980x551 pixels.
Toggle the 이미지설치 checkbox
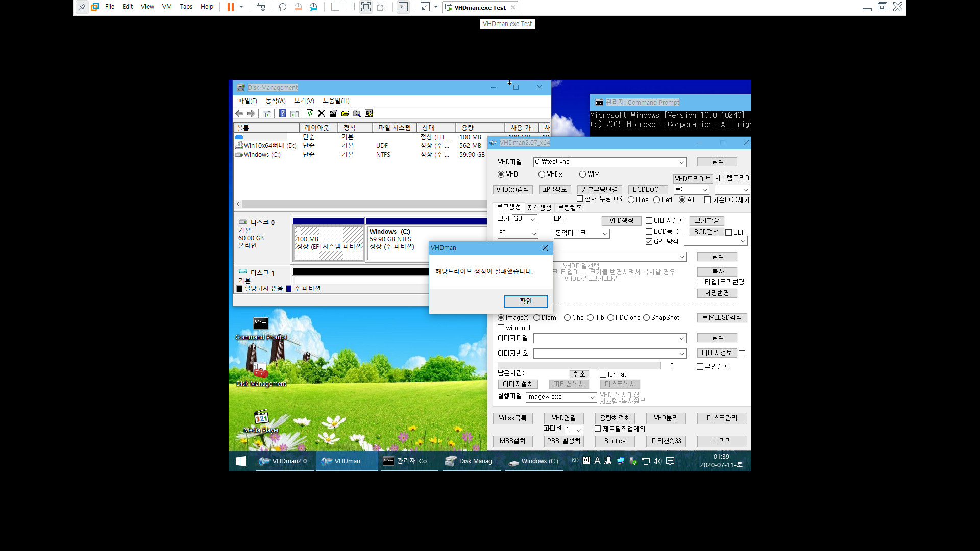click(649, 221)
